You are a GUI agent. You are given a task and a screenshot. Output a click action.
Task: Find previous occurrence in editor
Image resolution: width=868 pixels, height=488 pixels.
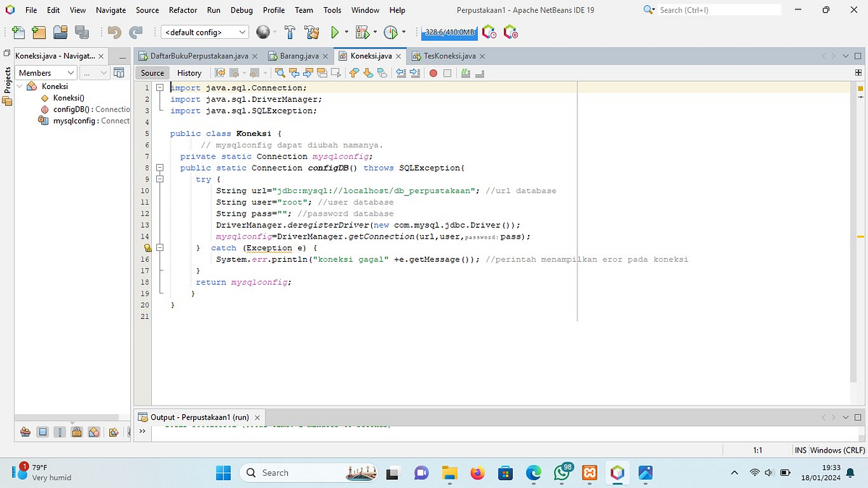(x=294, y=73)
